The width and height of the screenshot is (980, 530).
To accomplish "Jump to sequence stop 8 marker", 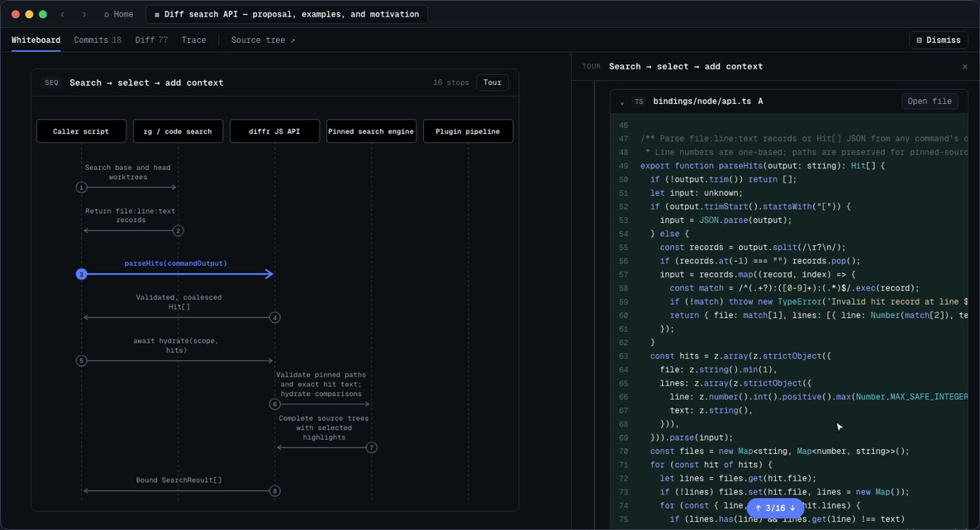I will [274, 491].
